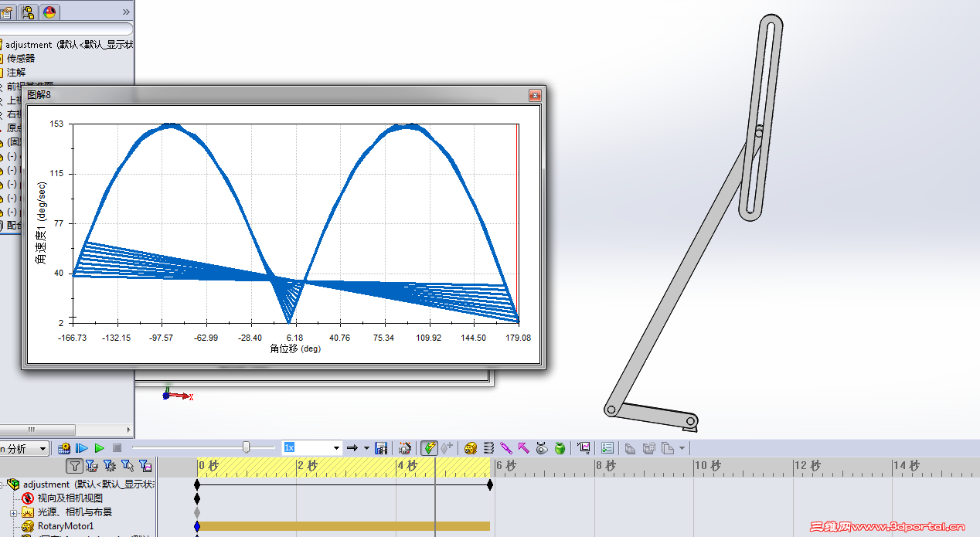980x537 pixels.
Task: Toggle the Filter Results button
Action: (145, 465)
